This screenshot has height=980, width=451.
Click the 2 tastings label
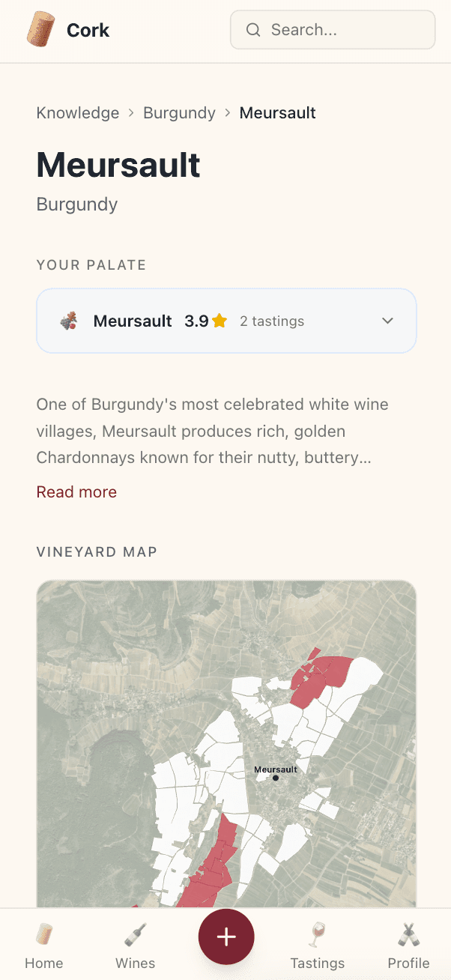coord(272,321)
